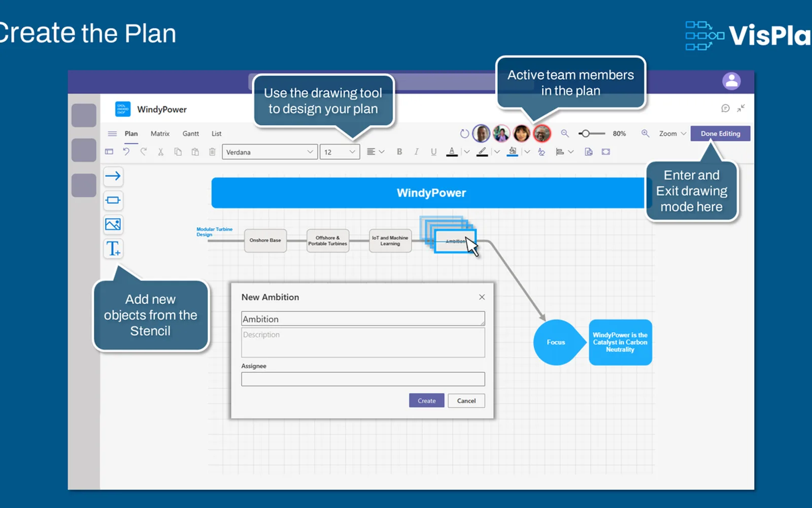Close the New Ambition dialog

(x=482, y=297)
